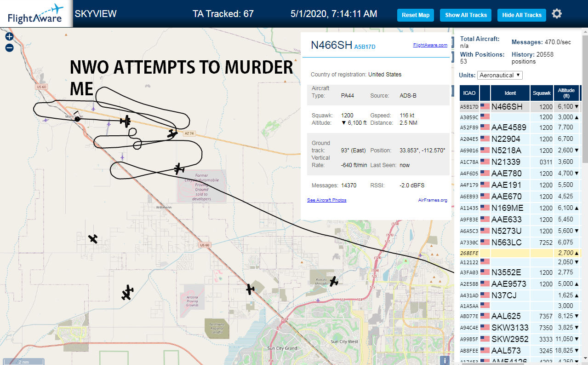Select the AAE9573 row
The width and height of the screenshot is (588, 365).
520,284
